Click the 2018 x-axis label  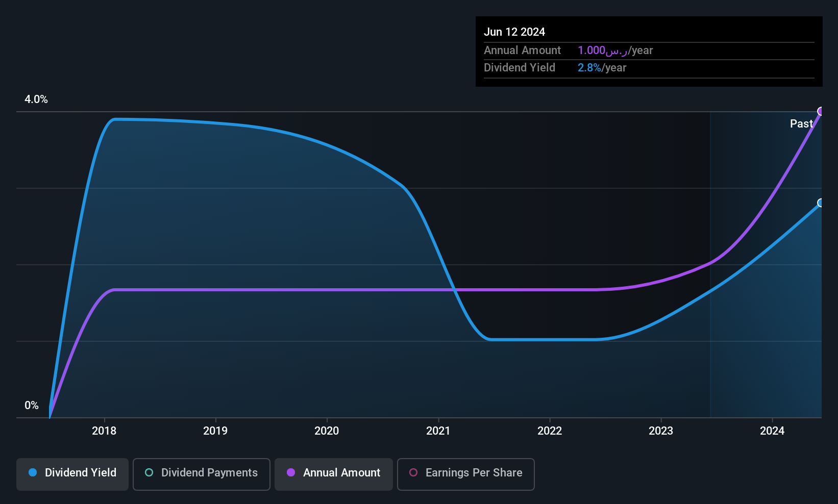[x=104, y=431]
